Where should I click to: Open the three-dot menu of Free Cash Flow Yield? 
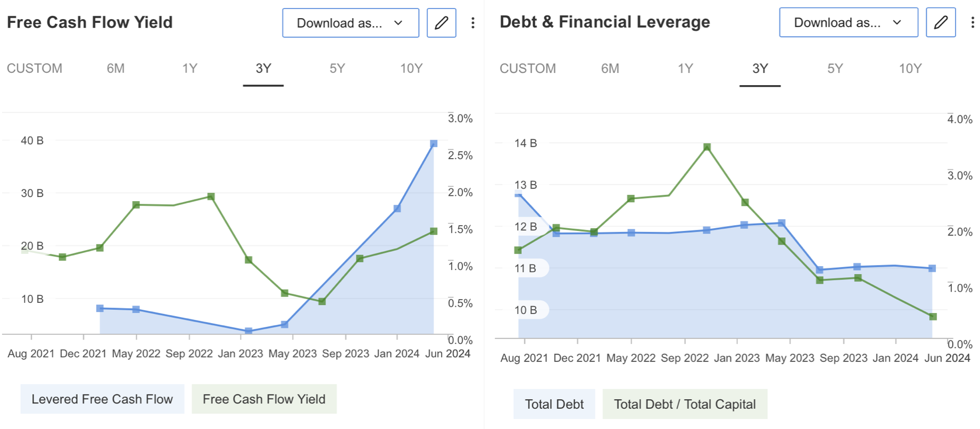coord(472,23)
